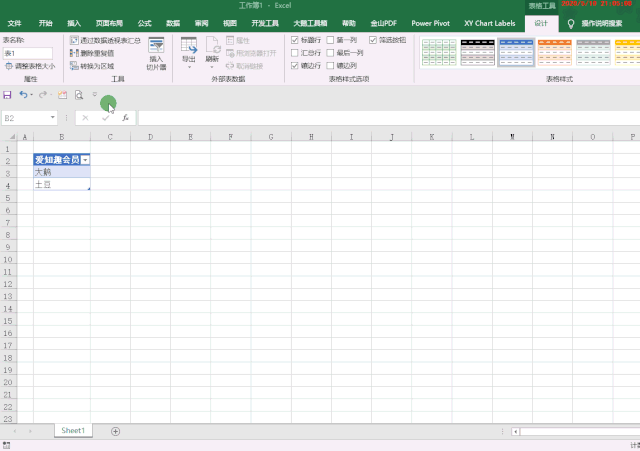Click the Save icon in quick access toolbar

coord(7,95)
